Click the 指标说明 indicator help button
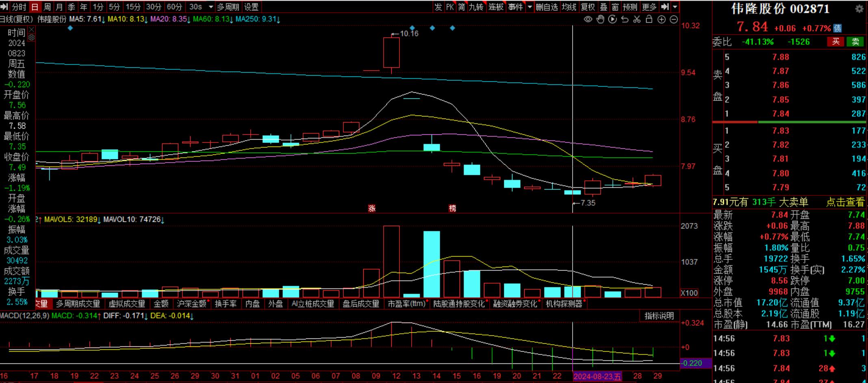This screenshot has width=868, height=383. coord(659,316)
